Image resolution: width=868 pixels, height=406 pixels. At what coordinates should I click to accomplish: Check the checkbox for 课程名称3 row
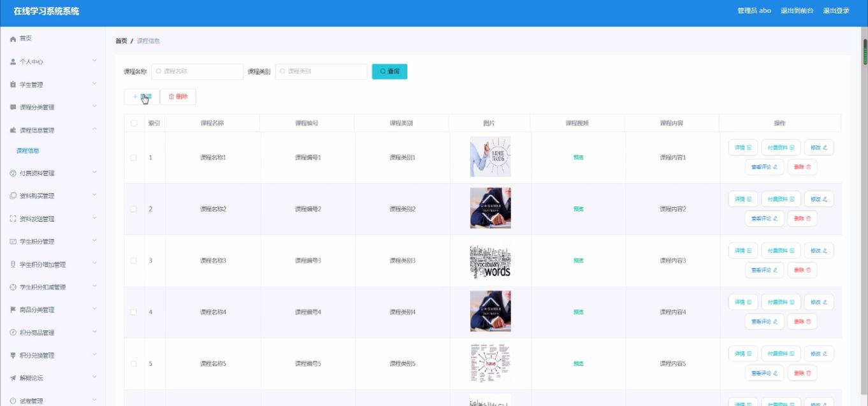click(134, 261)
